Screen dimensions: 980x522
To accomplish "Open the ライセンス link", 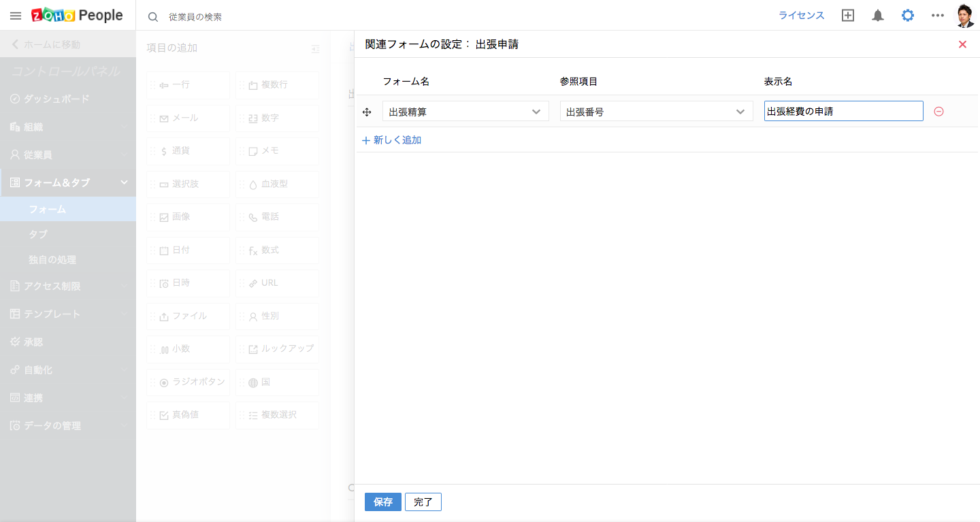I will coord(801,16).
